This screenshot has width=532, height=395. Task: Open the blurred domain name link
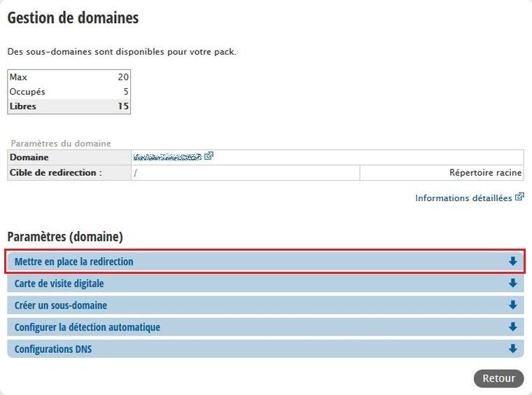[167, 157]
